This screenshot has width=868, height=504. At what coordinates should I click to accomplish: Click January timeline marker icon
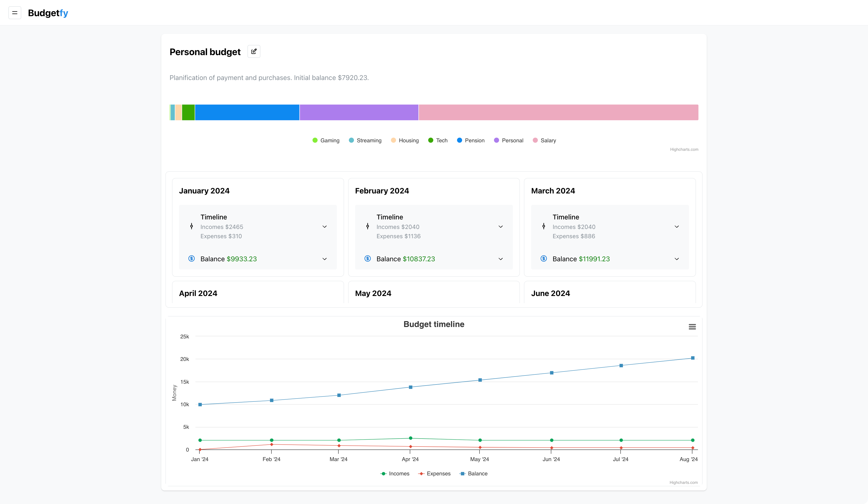coord(191,227)
